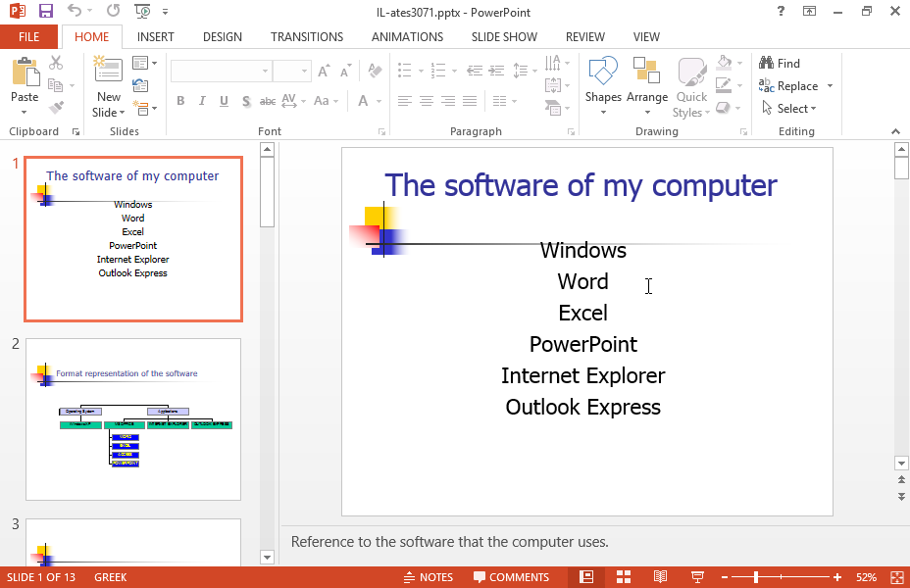Toggle the NOTES pane in status bar
910x588 pixels.
[x=429, y=577]
